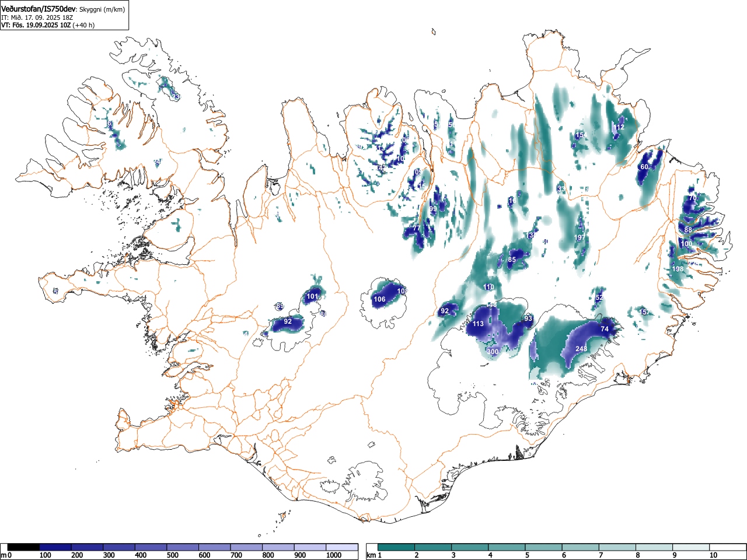Click the '60' visibility value on map
The height and width of the screenshot is (560, 747).
(x=644, y=167)
